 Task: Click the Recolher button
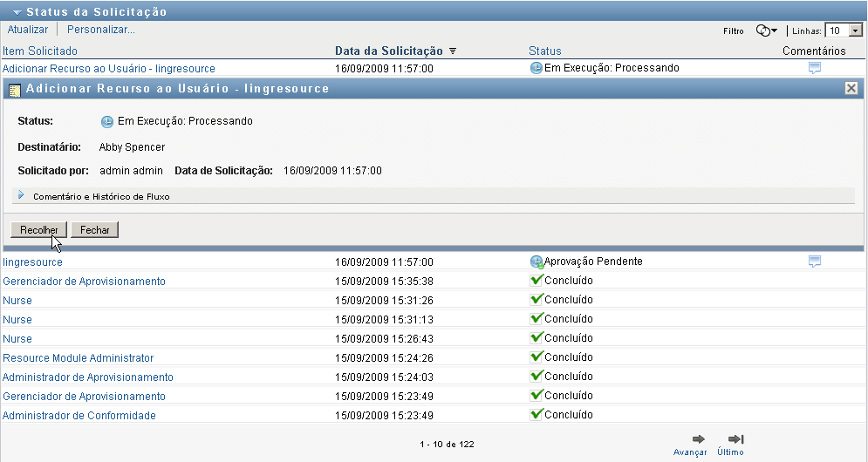pyautogui.click(x=38, y=229)
